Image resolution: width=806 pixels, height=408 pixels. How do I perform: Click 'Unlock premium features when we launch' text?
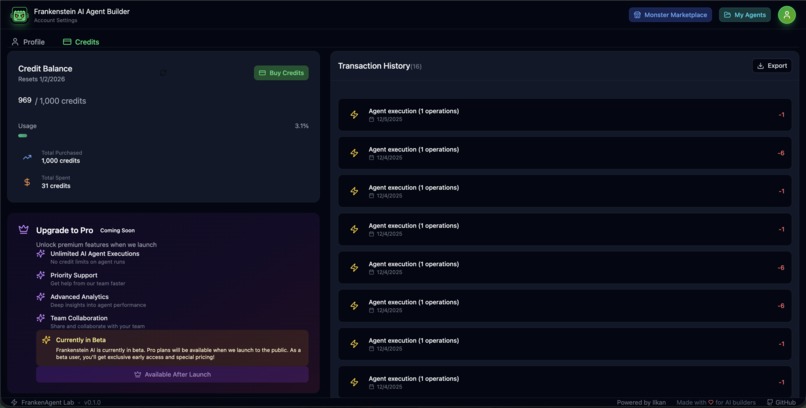(96, 245)
